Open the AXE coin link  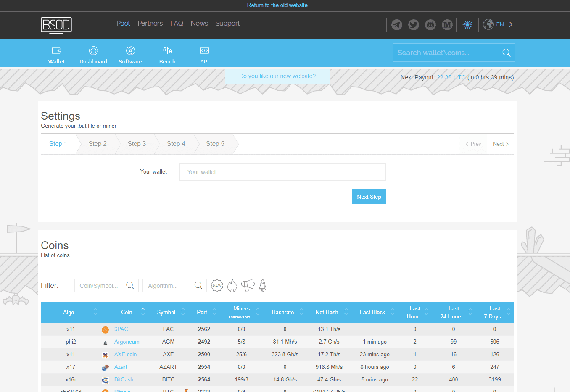coord(125,354)
